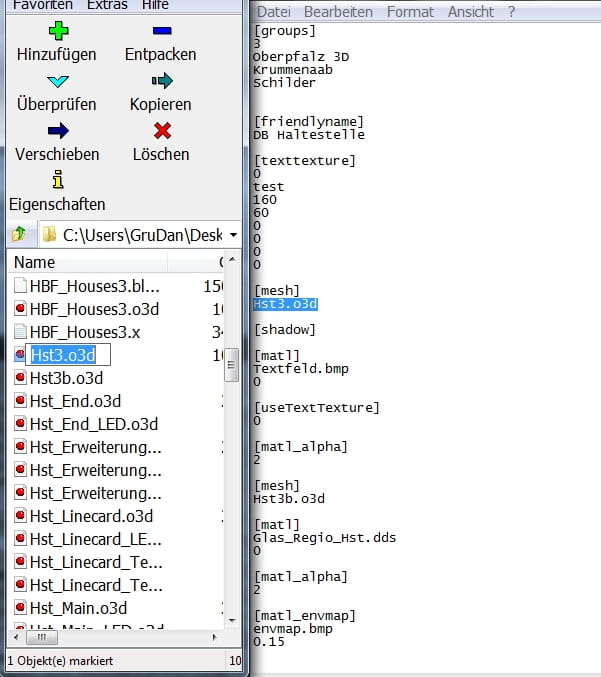This screenshot has height=677, width=601.
Task: Click the Name column header
Action: coord(35,262)
